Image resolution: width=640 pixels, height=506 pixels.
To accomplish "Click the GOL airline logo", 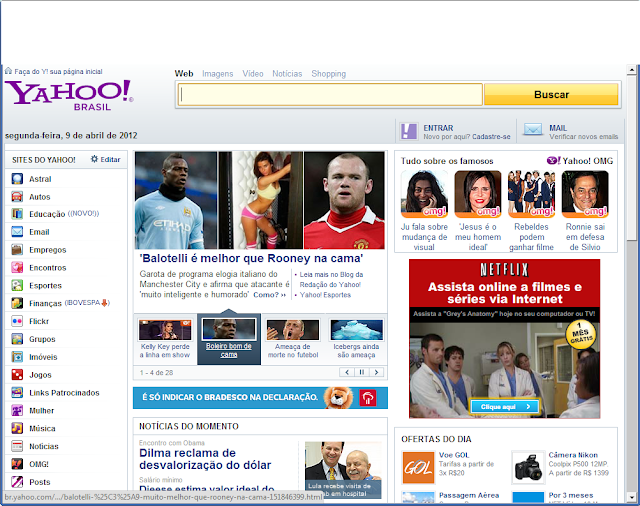I will click(x=418, y=467).
